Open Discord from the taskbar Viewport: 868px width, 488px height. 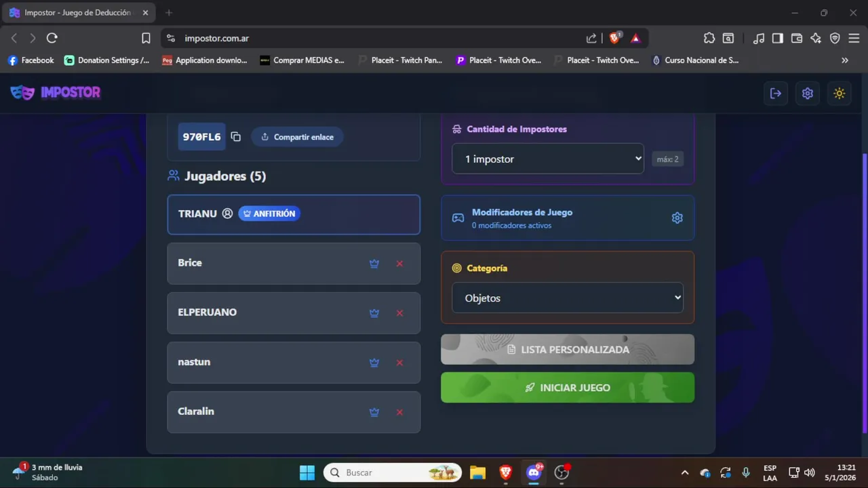point(534,472)
